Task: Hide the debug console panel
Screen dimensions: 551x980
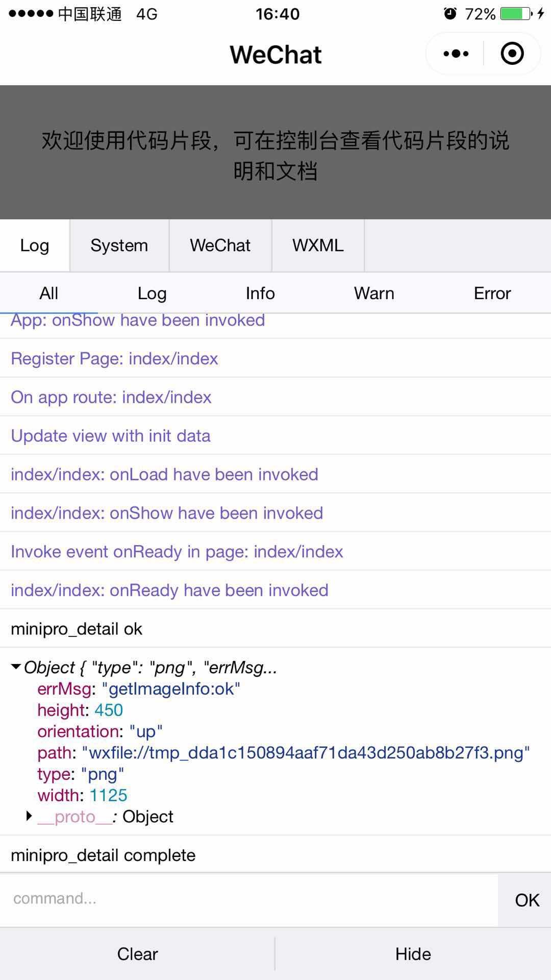Action: point(413,954)
